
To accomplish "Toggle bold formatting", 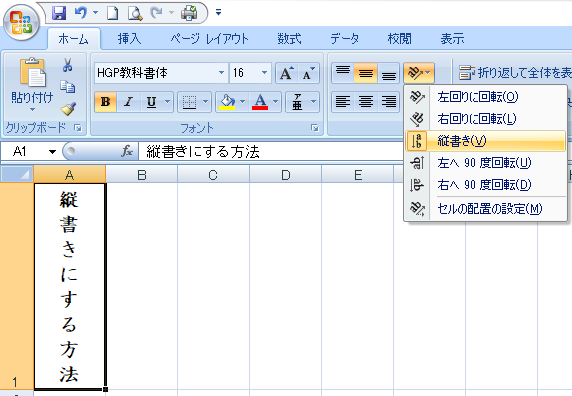I will click(105, 102).
